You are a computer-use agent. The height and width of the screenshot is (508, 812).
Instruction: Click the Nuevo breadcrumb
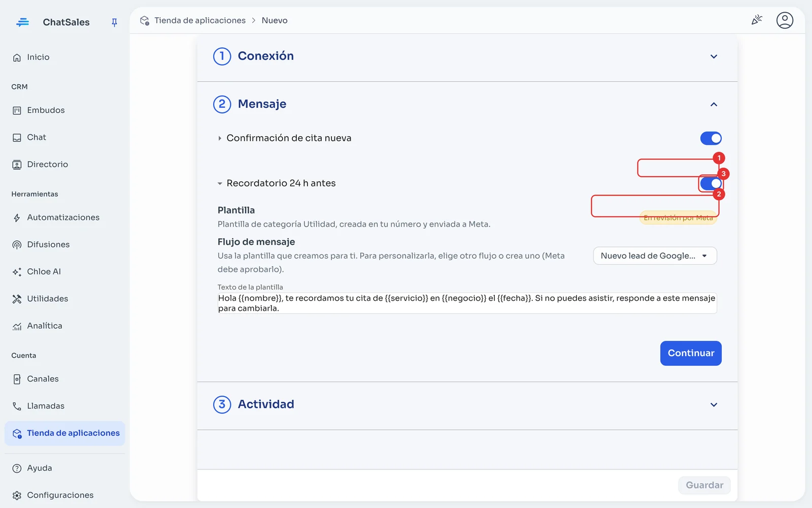tap(275, 20)
